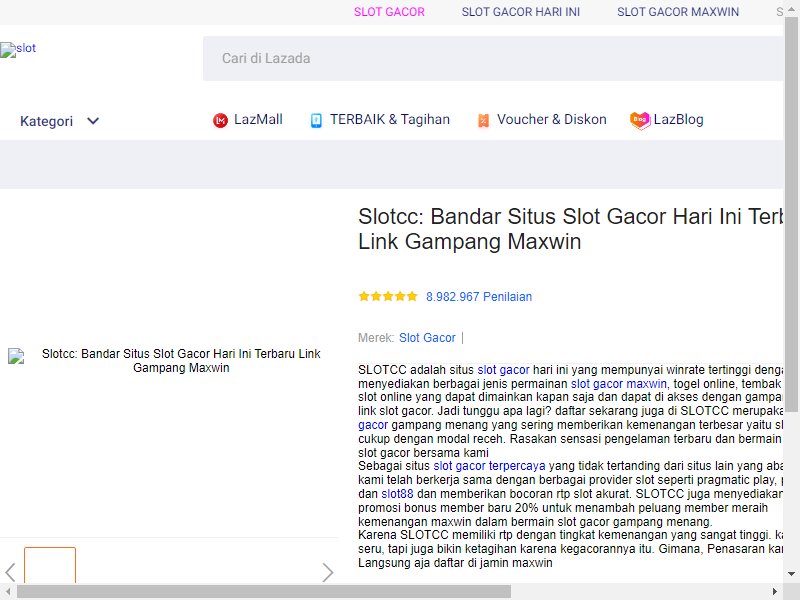Open the 8.982.967 Penilaian ratings link
The height and width of the screenshot is (600, 800).
click(x=479, y=296)
